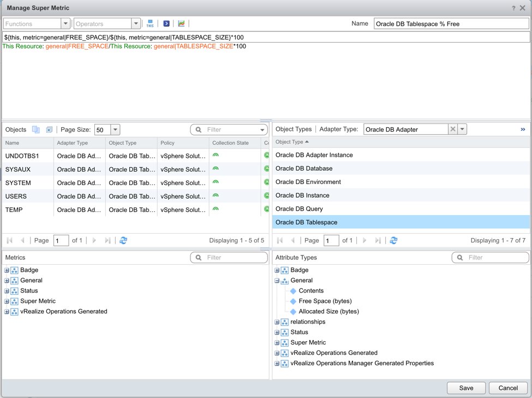
Task: Go to first page in Objects pager
Action: (x=9, y=240)
